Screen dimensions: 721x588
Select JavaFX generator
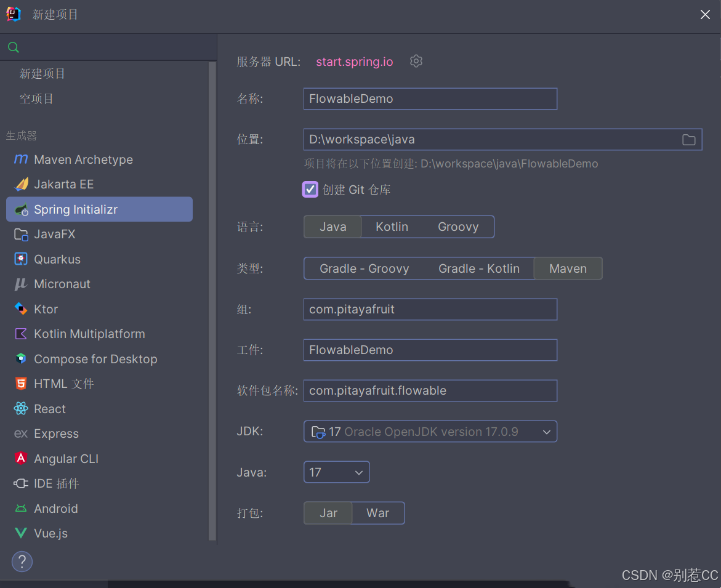pos(99,235)
